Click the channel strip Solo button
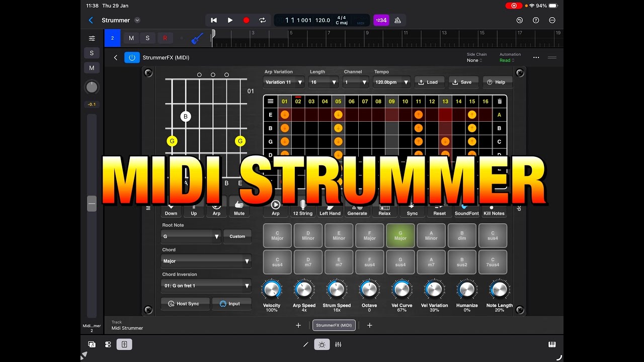The width and height of the screenshot is (644, 362). (92, 53)
